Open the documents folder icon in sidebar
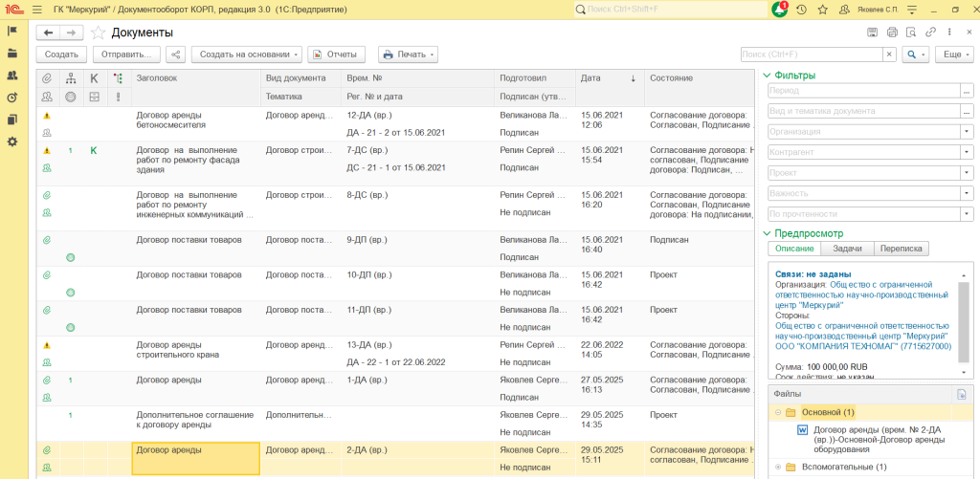Viewport: 980px width, 479px height. 11,54
